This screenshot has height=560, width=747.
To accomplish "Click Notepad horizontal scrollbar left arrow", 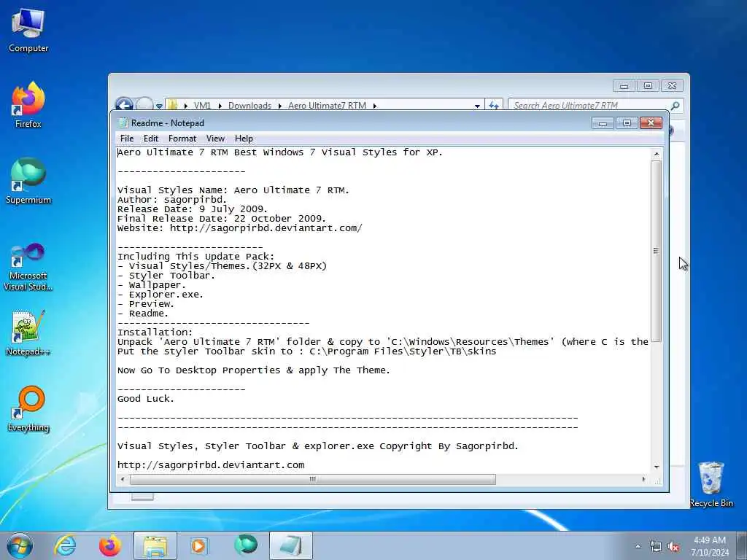I will point(123,479).
